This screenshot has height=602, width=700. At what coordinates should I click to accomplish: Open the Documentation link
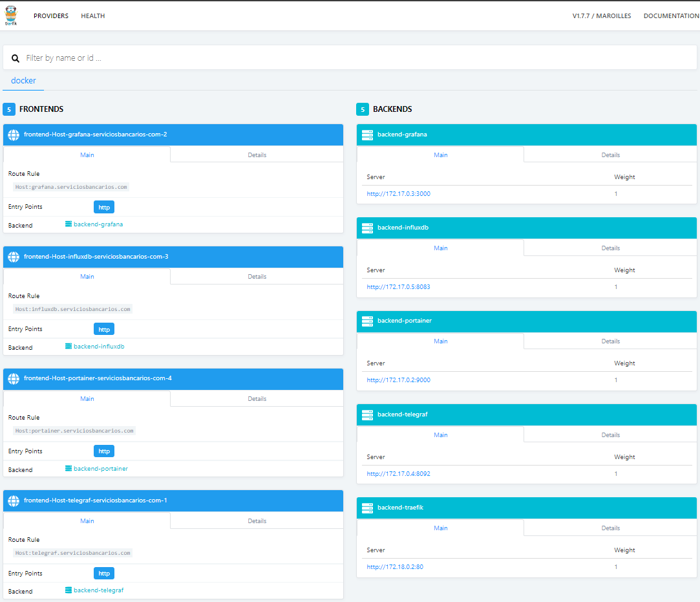(x=671, y=16)
